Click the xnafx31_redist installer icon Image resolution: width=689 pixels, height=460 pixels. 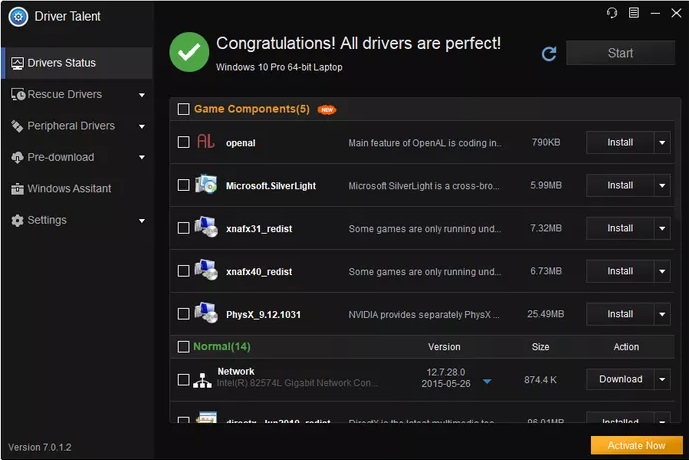point(206,227)
